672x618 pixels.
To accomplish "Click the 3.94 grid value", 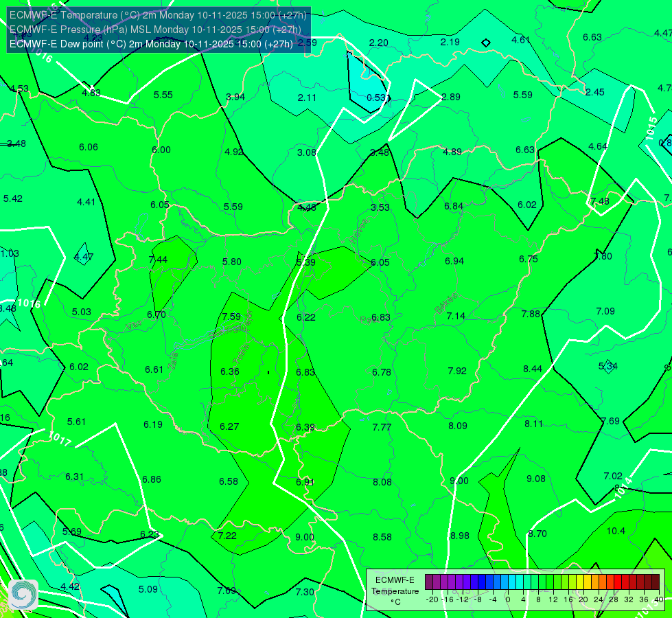I will coord(235,97).
